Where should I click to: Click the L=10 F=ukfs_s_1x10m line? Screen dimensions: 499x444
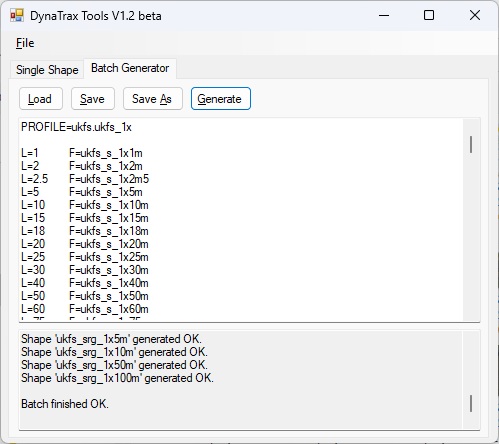click(x=85, y=205)
